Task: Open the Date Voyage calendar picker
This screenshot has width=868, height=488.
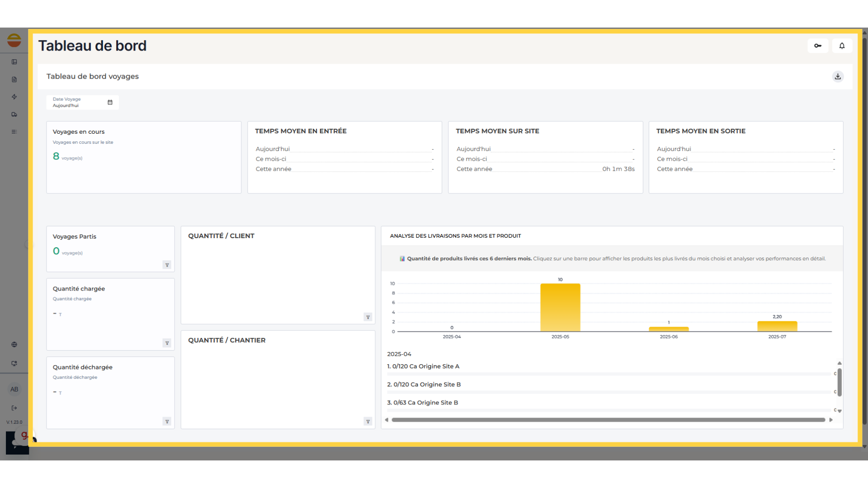Action: pos(110,103)
